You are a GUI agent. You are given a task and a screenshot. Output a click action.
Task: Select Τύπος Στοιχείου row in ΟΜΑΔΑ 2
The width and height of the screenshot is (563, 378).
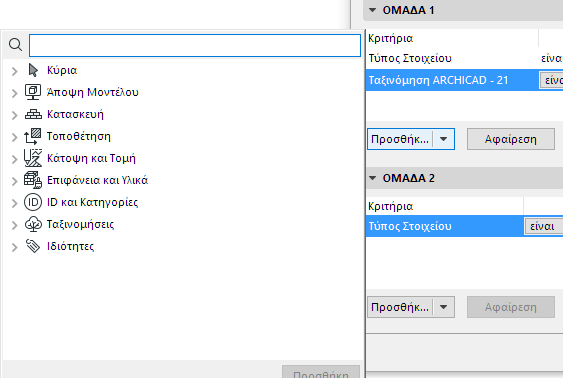464,226
